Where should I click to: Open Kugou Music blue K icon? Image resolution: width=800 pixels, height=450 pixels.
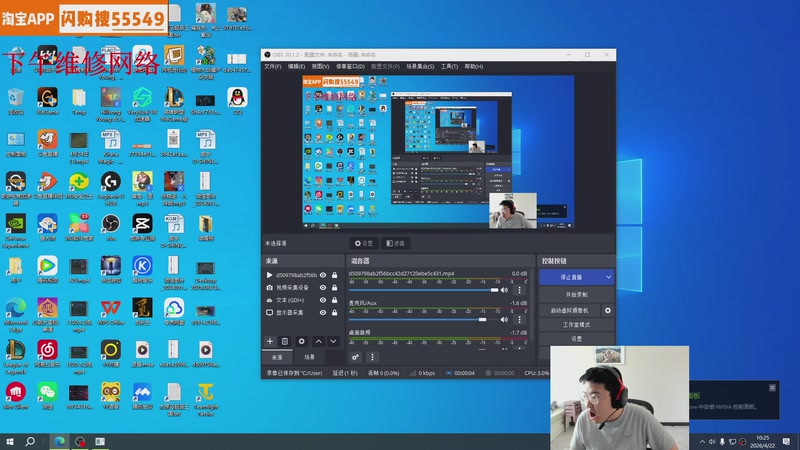(142, 269)
